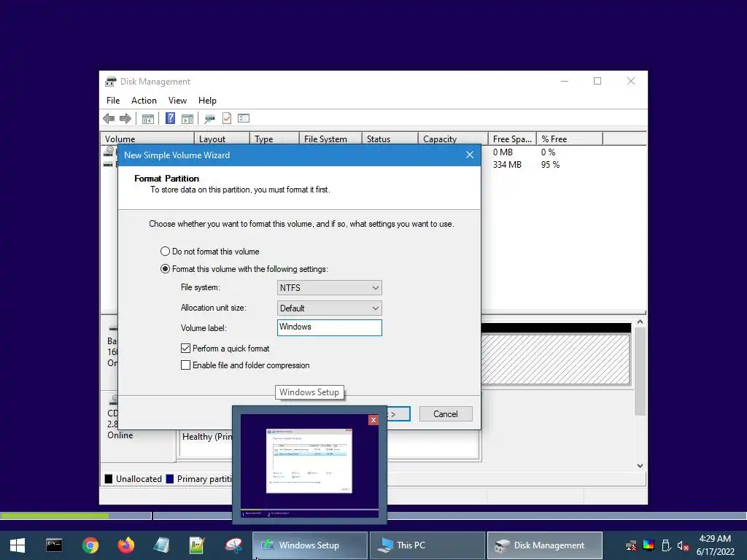Open the green notepad with pencil taskbar icon
Screen dimensions: 747x560
(x=197, y=545)
